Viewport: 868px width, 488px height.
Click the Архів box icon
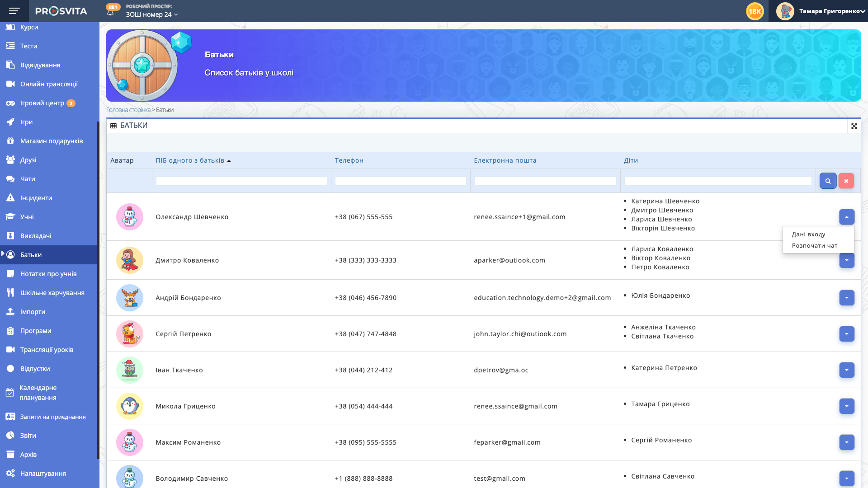pyautogui.click(x=10, y=455)
